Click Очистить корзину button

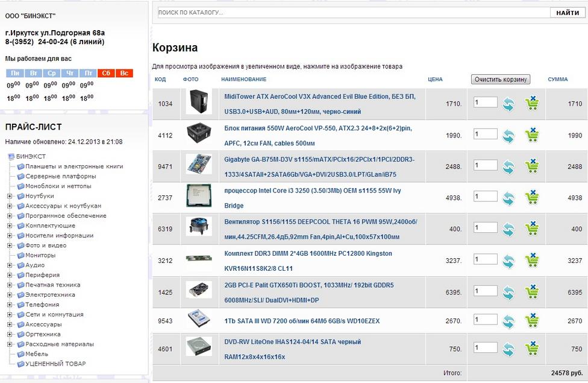[x=500, y=79]
